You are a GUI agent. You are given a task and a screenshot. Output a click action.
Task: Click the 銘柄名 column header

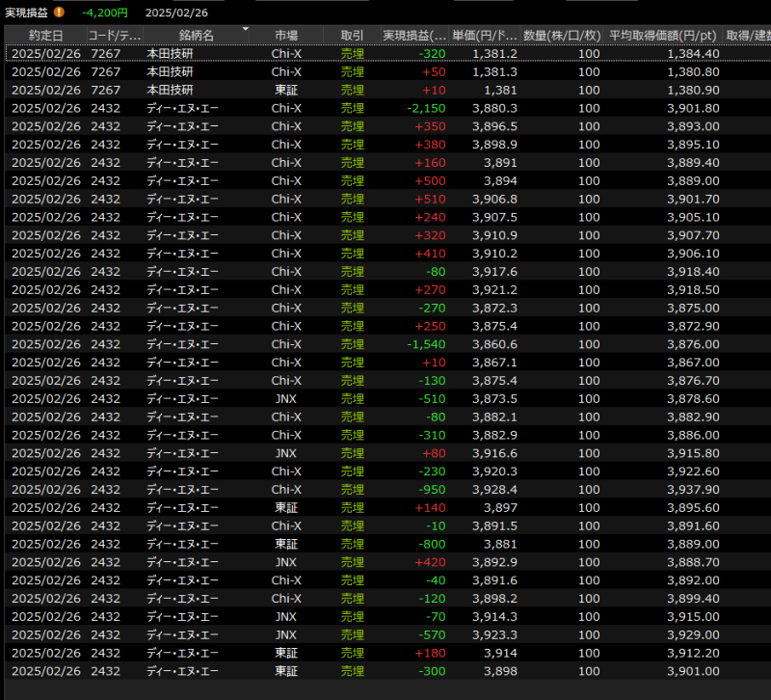coord(197,36)
